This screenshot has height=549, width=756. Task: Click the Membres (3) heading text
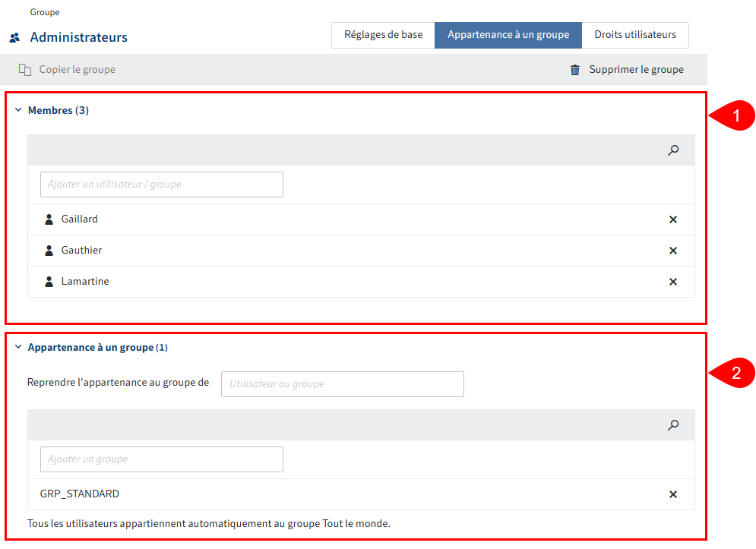(59, 110)
